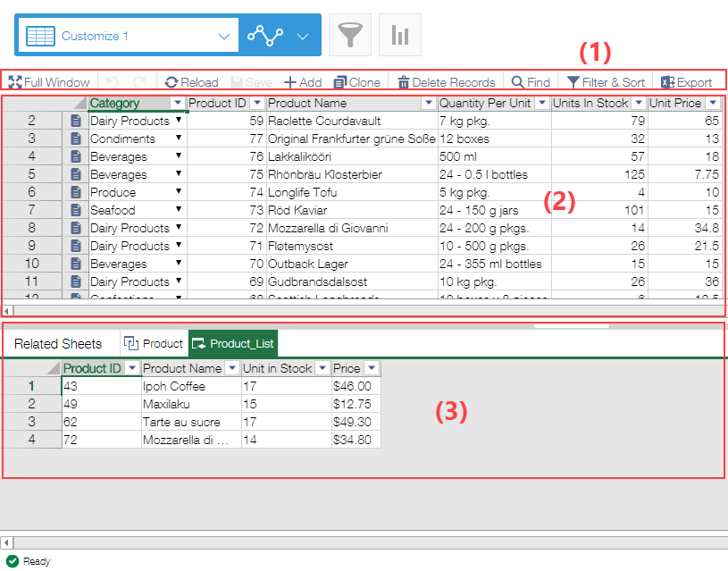The width and height of the screenshot is (728, 571).
Task: Open Quantity Per Unit column filter
Action: pos(542,103)
